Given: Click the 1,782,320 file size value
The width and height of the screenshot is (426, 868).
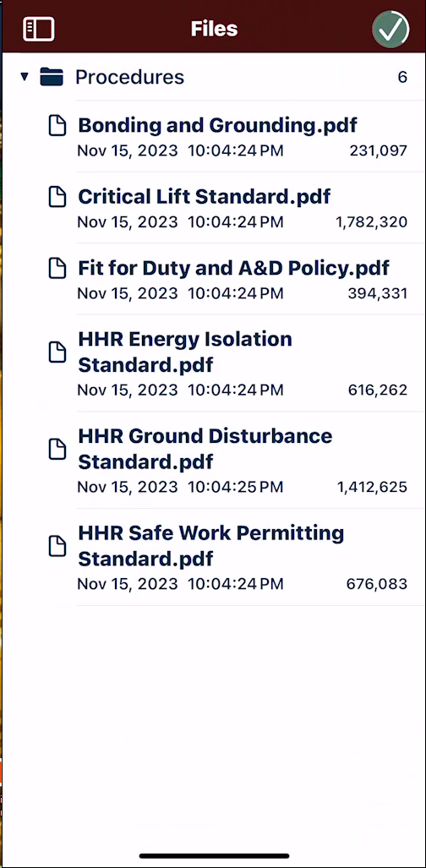Looking at the screenshot, I should pyautogui.click(x=371, y=222).
